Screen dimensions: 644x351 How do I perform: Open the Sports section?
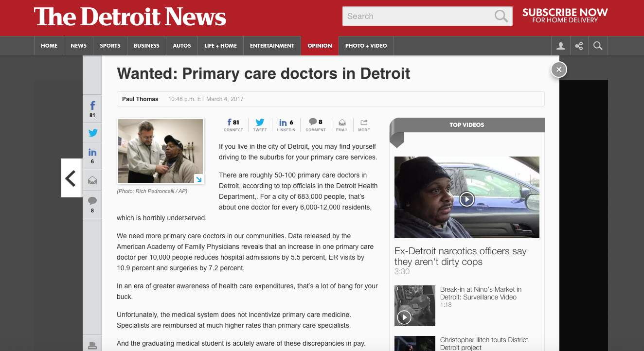[x=110, y=46]
